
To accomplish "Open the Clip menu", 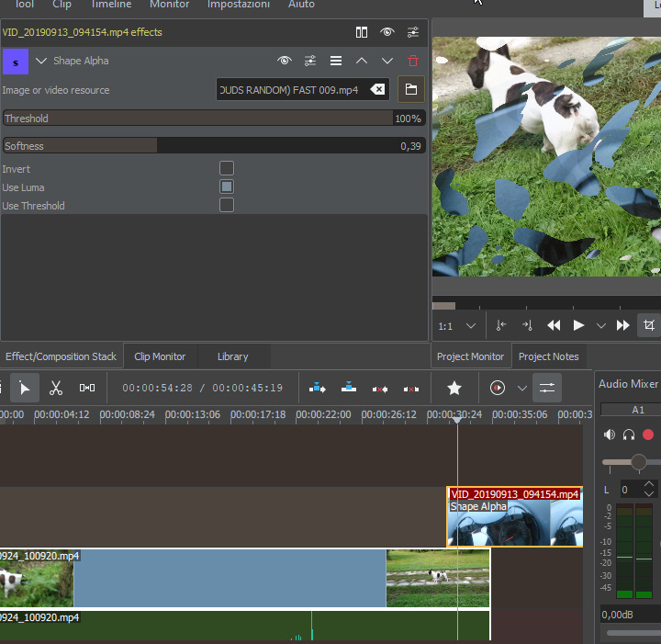I will click(x=62, y=5).
